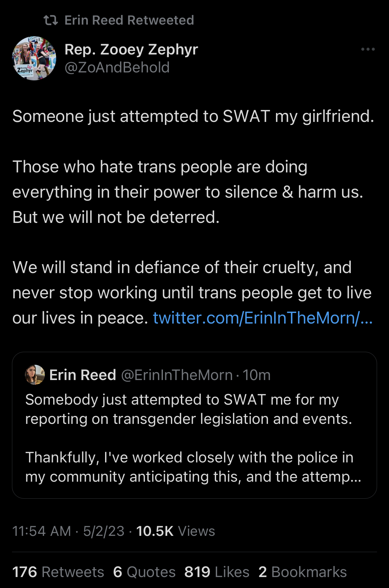Open the 2 Bookmarks count
This screenshot has width=389, height=588.
tap(303, 572)
